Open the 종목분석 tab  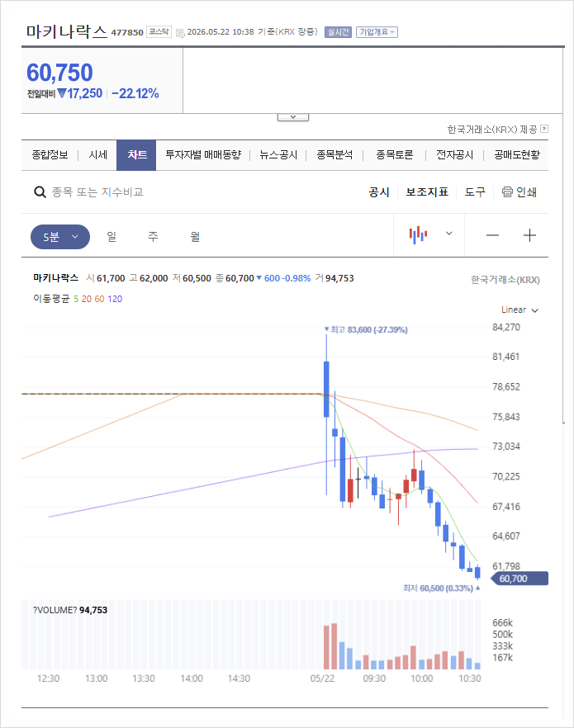click(334, 155)
